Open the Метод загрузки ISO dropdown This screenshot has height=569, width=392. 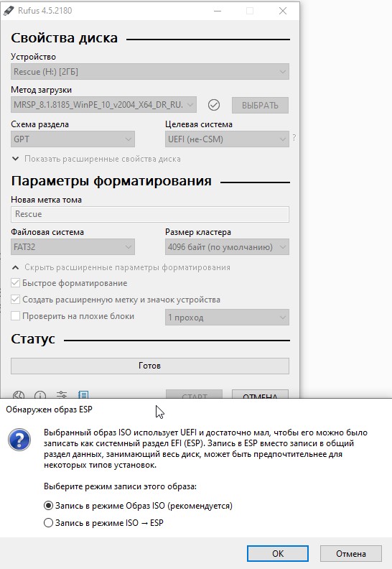tap(103, 105)
